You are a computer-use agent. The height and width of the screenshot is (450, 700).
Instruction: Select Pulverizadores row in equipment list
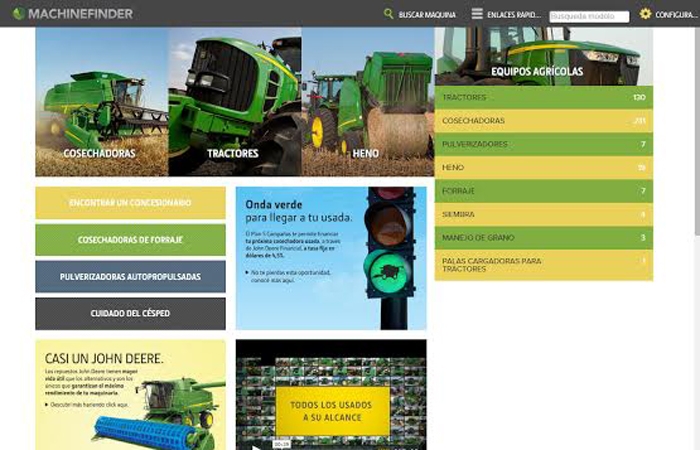[x=544, y=144]
